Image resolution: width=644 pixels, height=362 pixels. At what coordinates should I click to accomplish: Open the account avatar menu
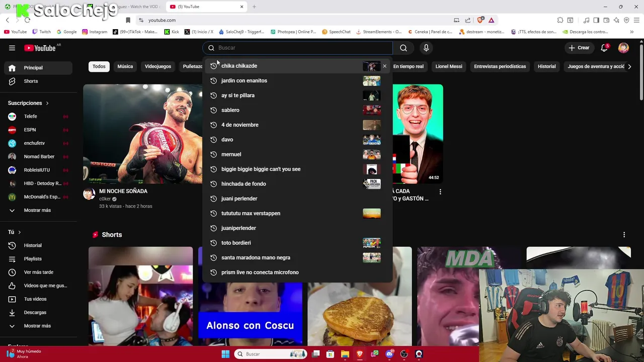[623, 48]
